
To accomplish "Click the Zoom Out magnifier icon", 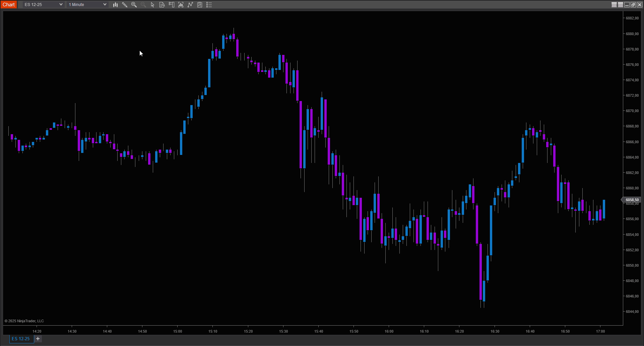I will (143, 5).
